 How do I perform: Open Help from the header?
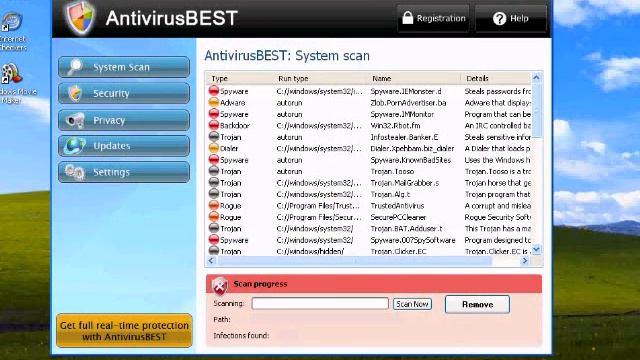click(x=511, y=18)
